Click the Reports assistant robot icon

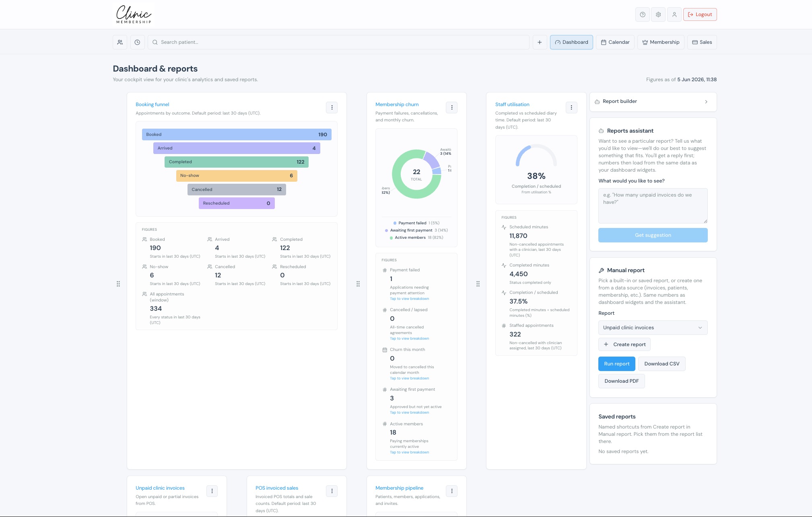pos(601,131)
